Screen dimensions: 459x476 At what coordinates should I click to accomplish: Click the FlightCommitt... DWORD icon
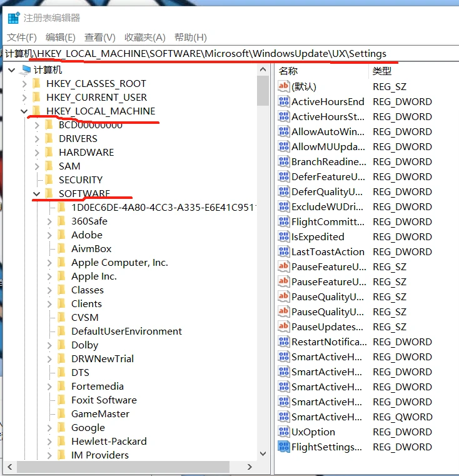(x=284, y=221)
